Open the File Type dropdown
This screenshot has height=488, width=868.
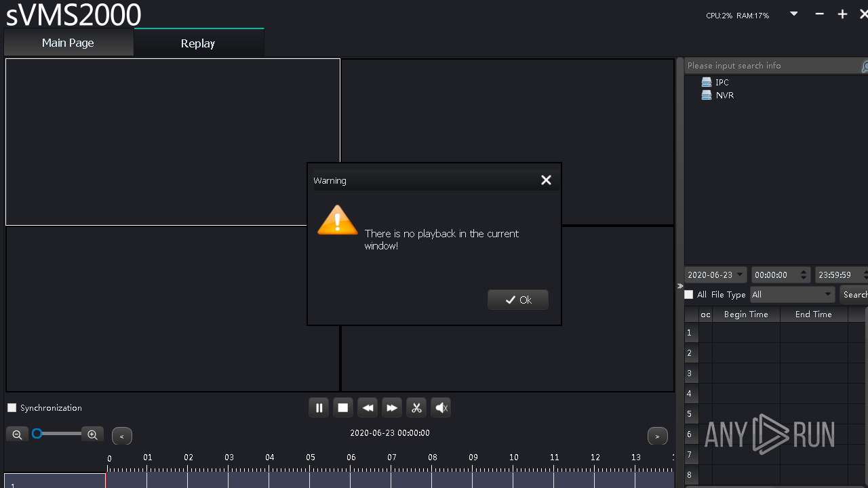792,294
